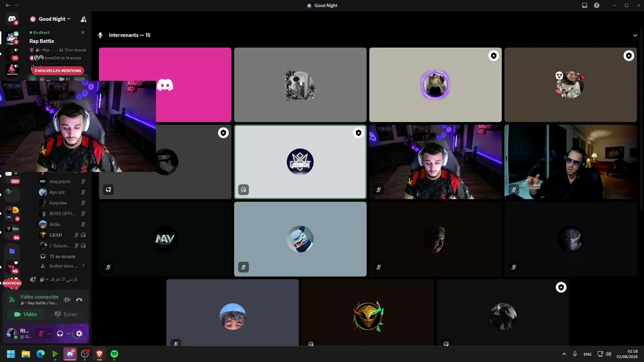Collapse the Intervenants section
This screenshot has height=362, width=644.
click(x=635, y=35)
